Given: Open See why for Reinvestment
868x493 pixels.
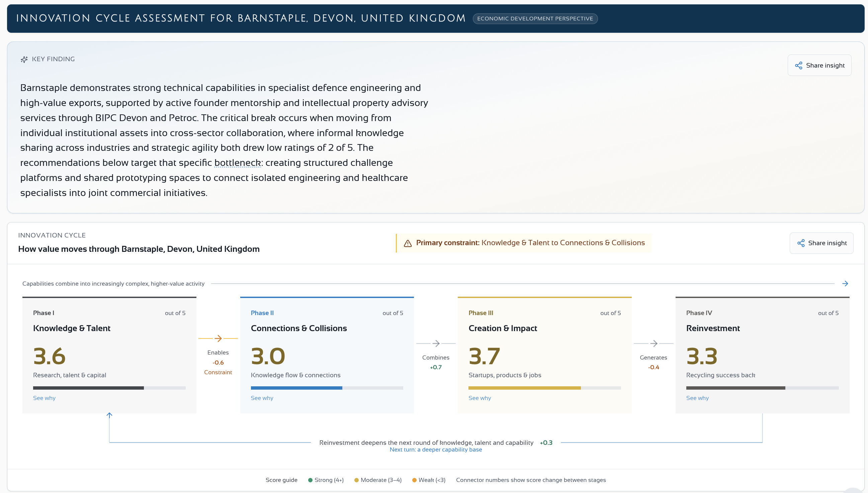Looking at the screenshot, I should click(698, 398).
